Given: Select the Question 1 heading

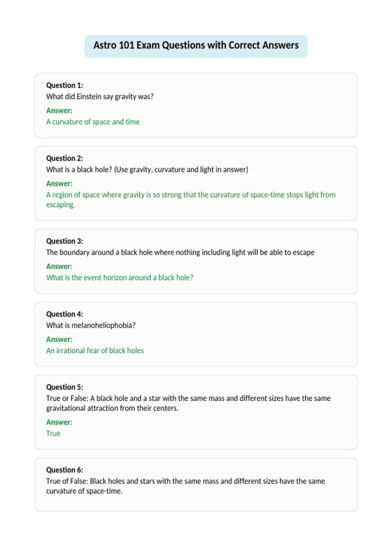Looking at the screenshot, I should click(x=64, y=85).
